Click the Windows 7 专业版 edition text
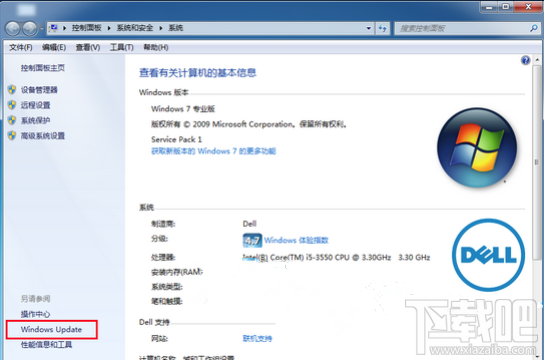 tap(183, 109)
